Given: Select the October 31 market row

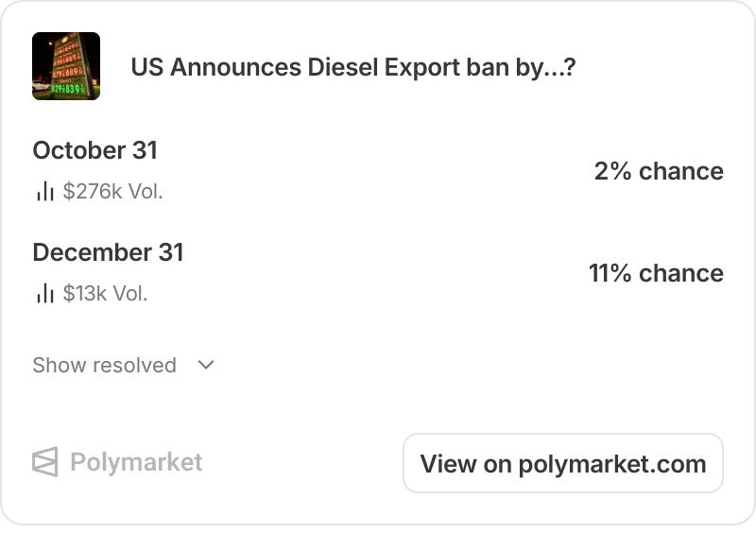Looking at the screenshot, I should click(x=378, y=171).
